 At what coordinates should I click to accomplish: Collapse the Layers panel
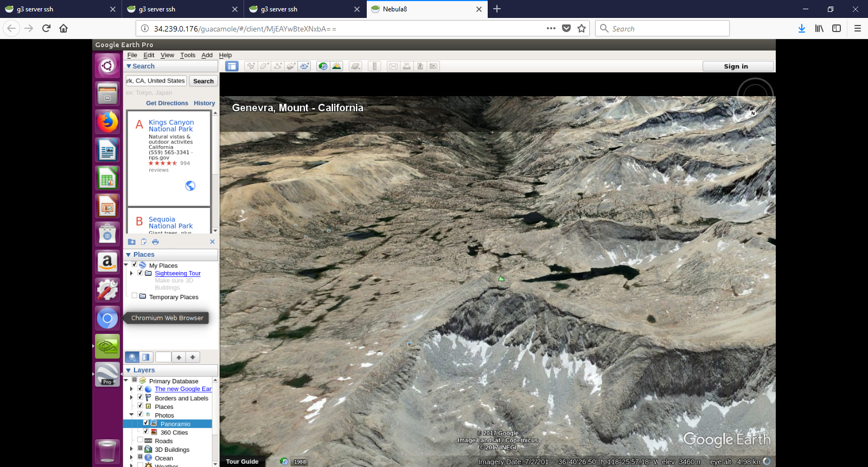[129, 370]
